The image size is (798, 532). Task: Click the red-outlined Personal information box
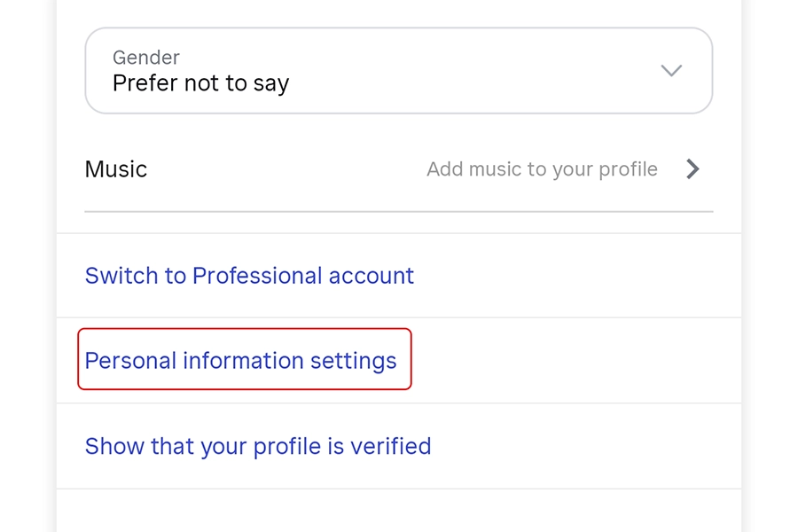click(244, 359)
